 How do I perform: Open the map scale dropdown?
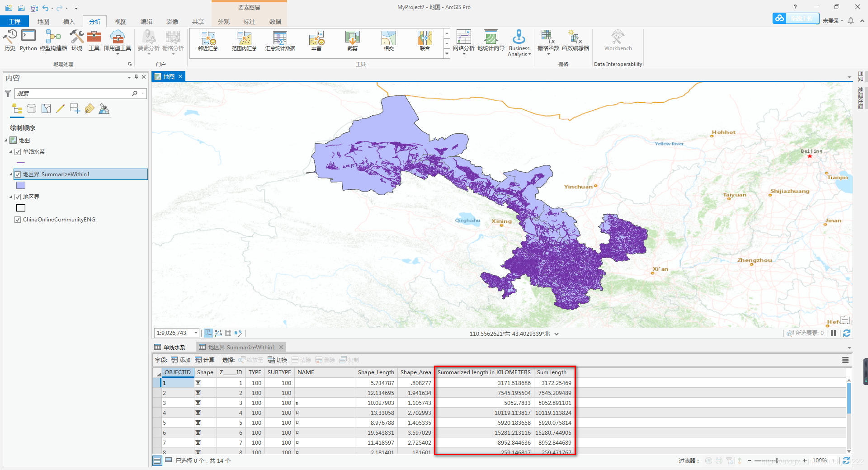pos(196,333)
